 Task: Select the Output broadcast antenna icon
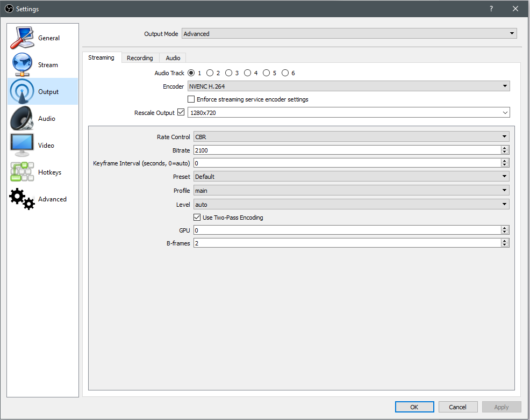pyautogui.click(x=22, y=91)
